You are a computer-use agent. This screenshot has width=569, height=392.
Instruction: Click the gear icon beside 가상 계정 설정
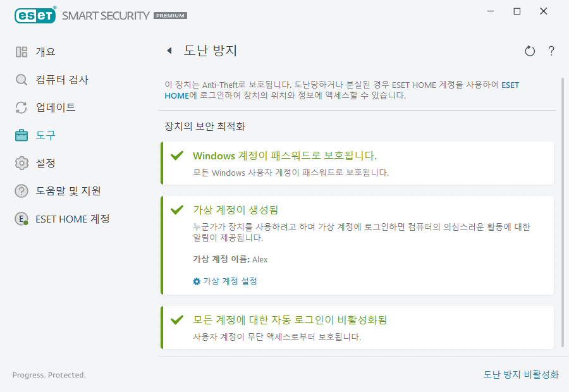196,281
